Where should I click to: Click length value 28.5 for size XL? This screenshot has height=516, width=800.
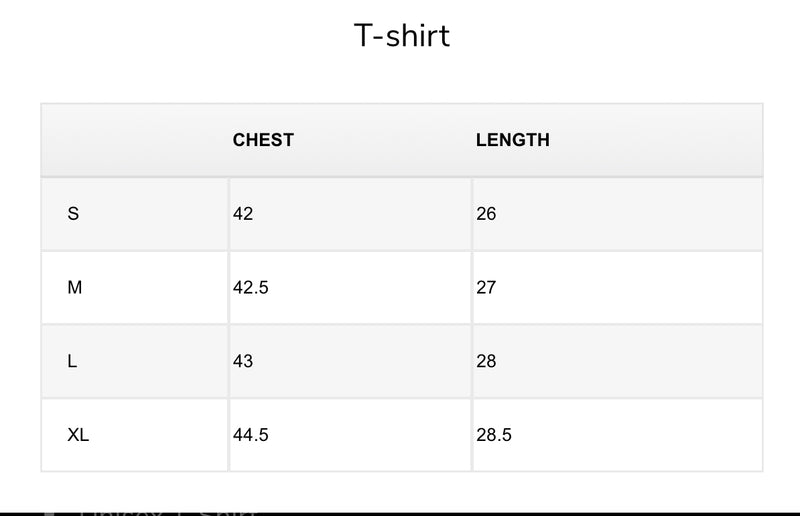click(494, 435)
